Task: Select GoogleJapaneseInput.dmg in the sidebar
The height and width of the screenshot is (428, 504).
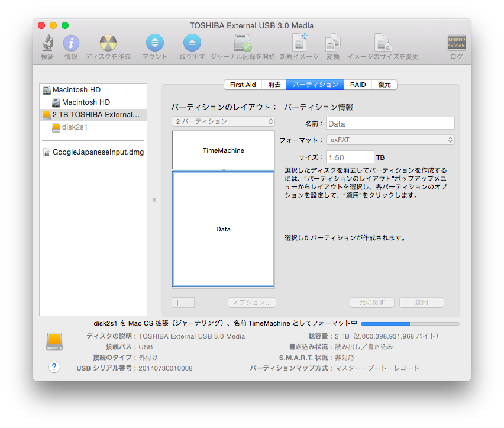Action: tap(93, 152)
